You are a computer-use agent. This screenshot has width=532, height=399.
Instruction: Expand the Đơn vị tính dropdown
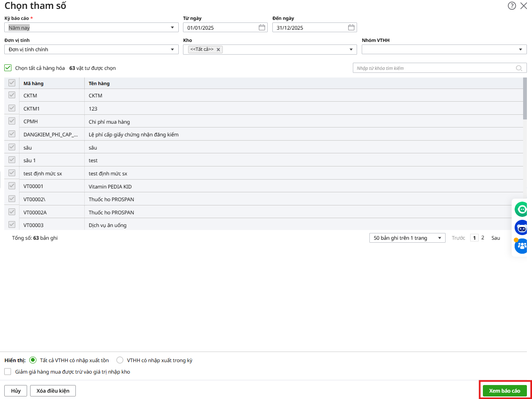click(x=172, y=50)
